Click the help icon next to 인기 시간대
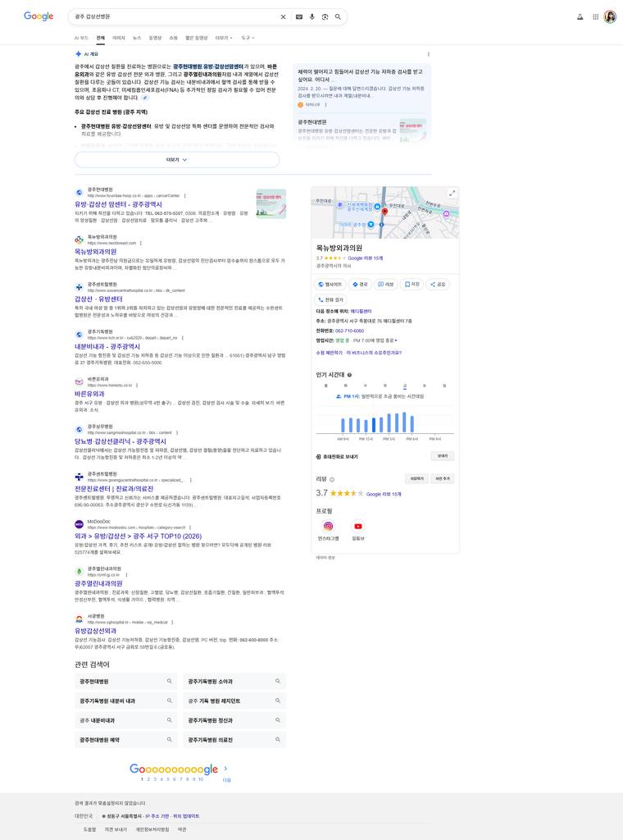The width and height of the screenshot is (623, 840). point(349,375)
